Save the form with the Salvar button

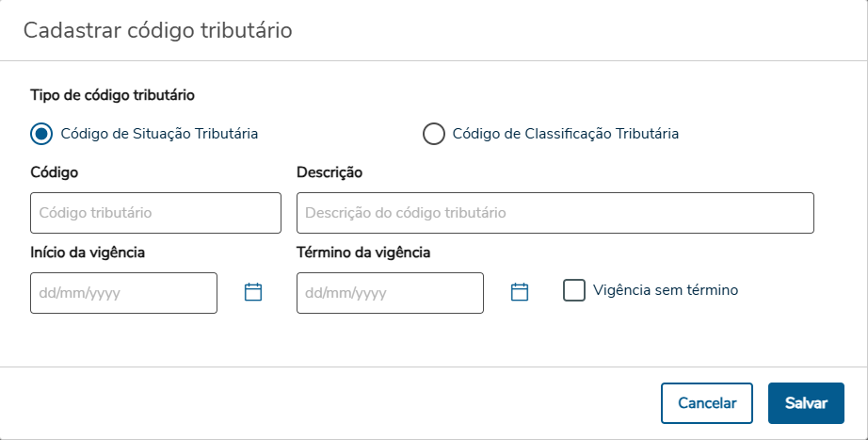pos(806,403)
